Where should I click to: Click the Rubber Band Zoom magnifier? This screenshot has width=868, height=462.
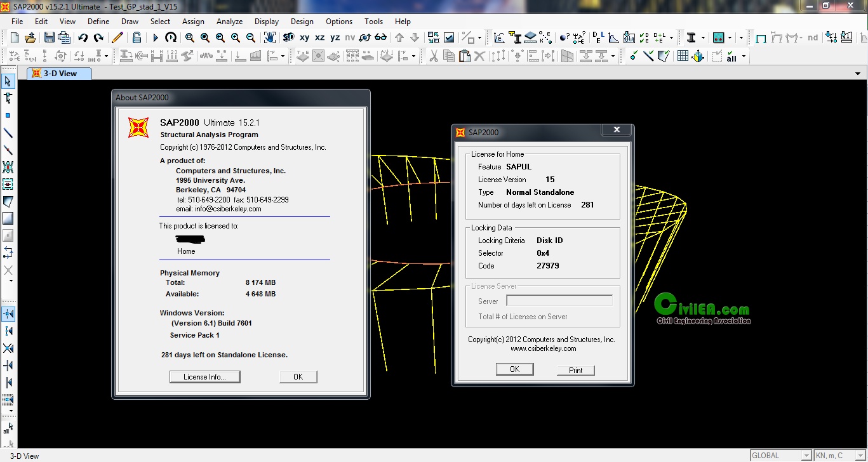click(190, 38)
